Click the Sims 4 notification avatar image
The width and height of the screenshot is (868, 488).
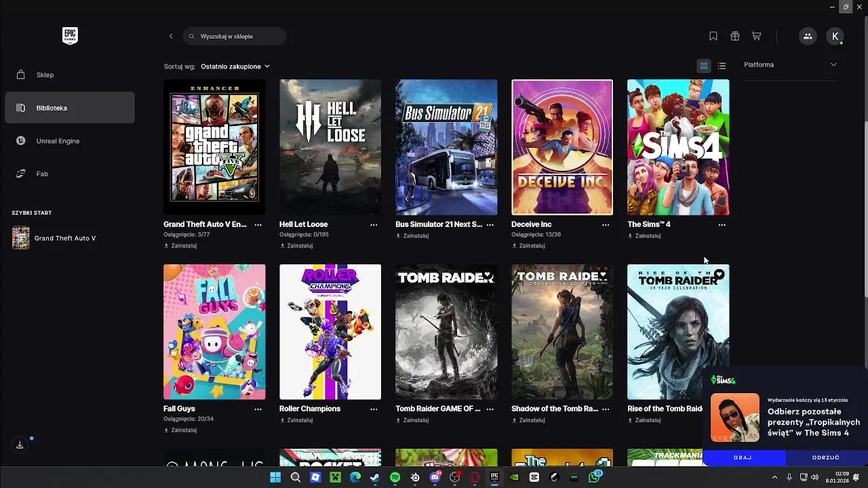735,418
